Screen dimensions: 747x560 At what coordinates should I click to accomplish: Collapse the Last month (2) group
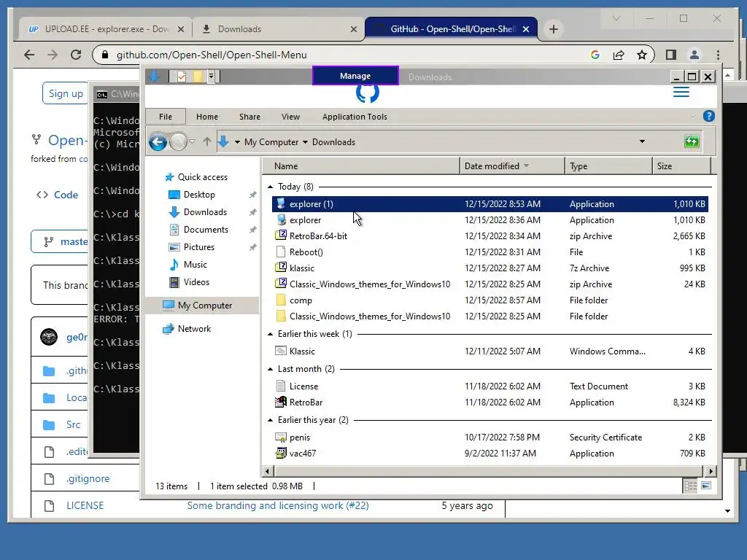[270, 369]
